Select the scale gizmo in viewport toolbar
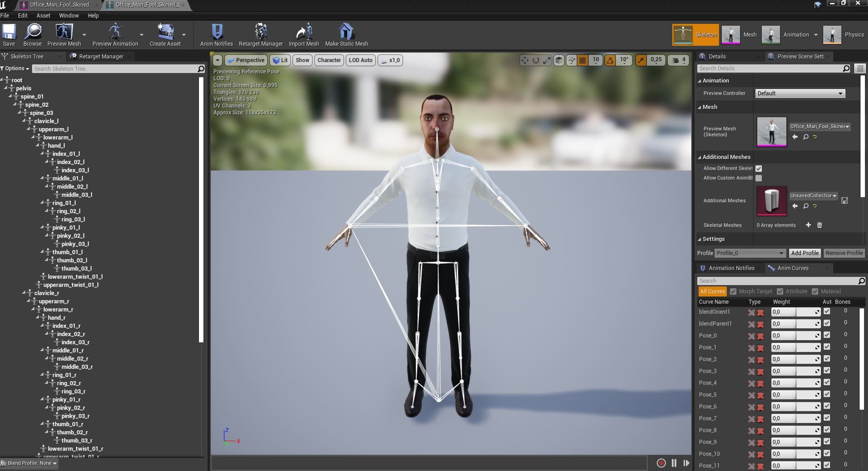Image resolution: width=868 pixels, height=471 pixels. click(x=547, y=60)
